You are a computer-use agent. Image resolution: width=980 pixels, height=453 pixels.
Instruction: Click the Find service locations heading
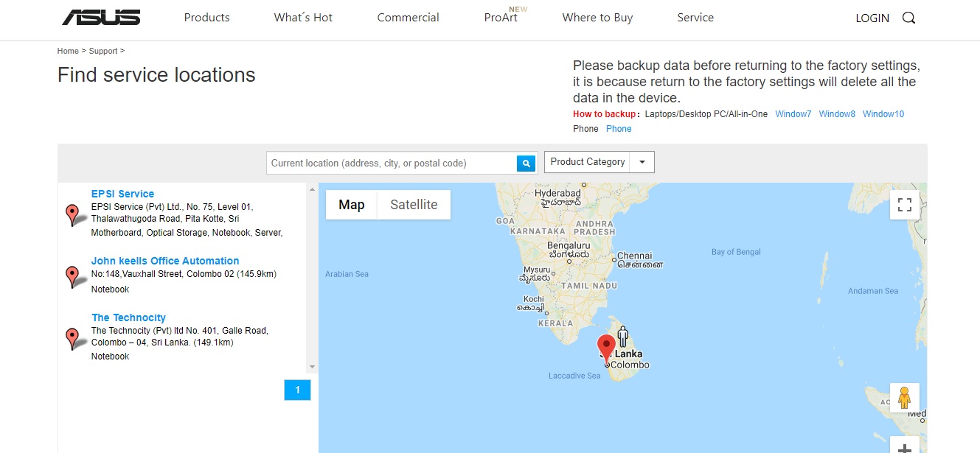click(x=156, y=75)
